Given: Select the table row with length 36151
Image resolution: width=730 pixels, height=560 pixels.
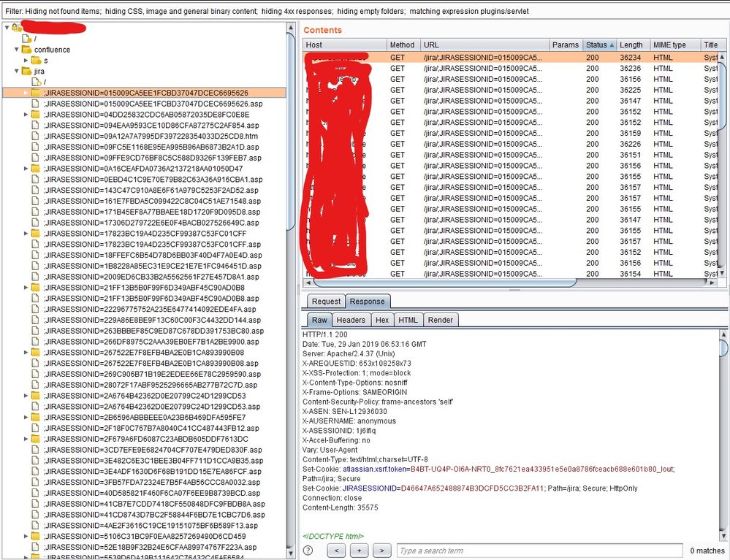Looking at the screenshot, I should (511, 155).
